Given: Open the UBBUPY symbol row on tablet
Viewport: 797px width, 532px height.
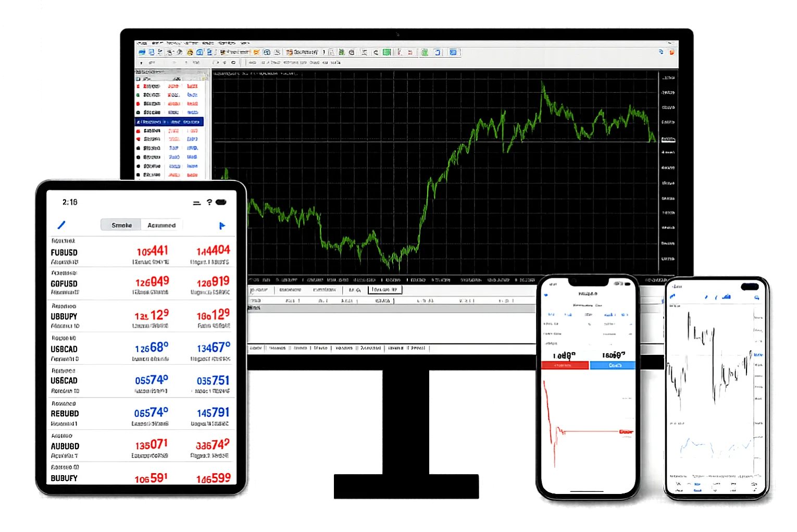Looking at the screenshot, I should [141, 316].
